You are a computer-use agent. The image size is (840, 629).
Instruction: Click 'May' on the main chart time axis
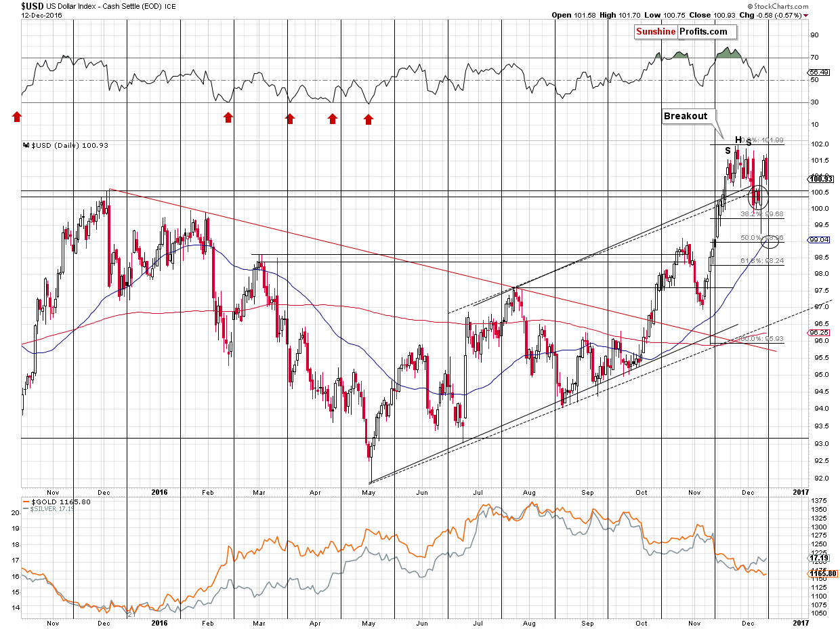coord(369,493)
